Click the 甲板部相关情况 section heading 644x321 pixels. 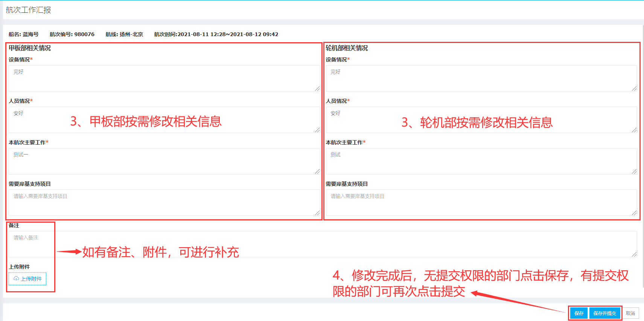pos(30,48)
